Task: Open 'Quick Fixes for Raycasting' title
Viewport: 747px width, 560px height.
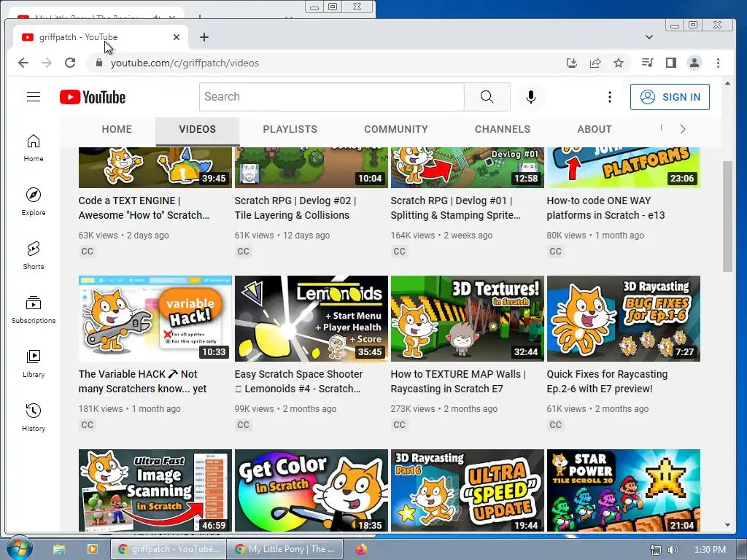Action: (607, 381)
